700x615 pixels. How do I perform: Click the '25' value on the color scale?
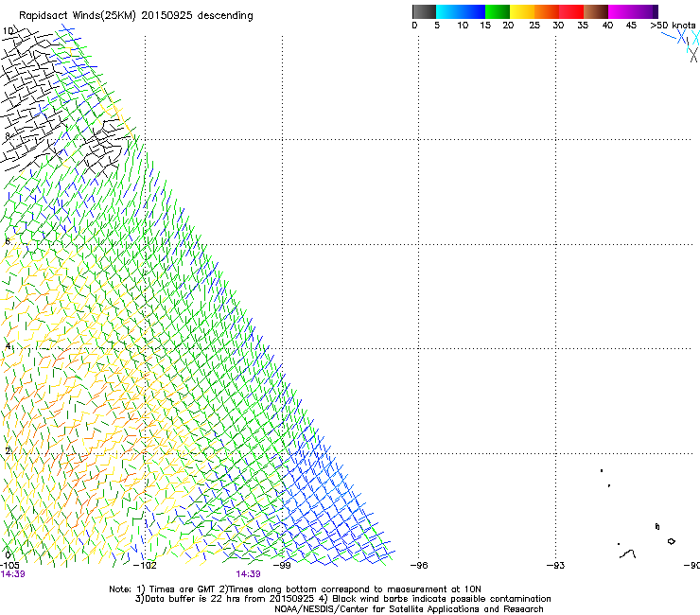tap(534, 26)
